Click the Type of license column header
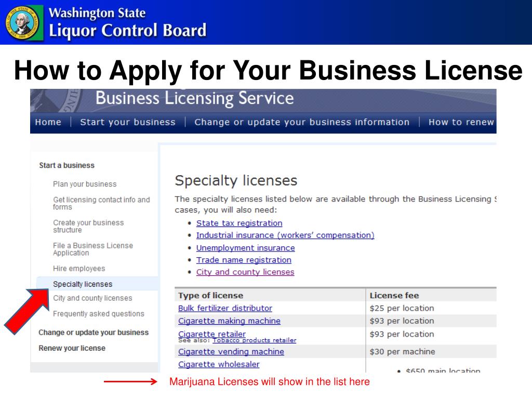 (x=211, y=296)
